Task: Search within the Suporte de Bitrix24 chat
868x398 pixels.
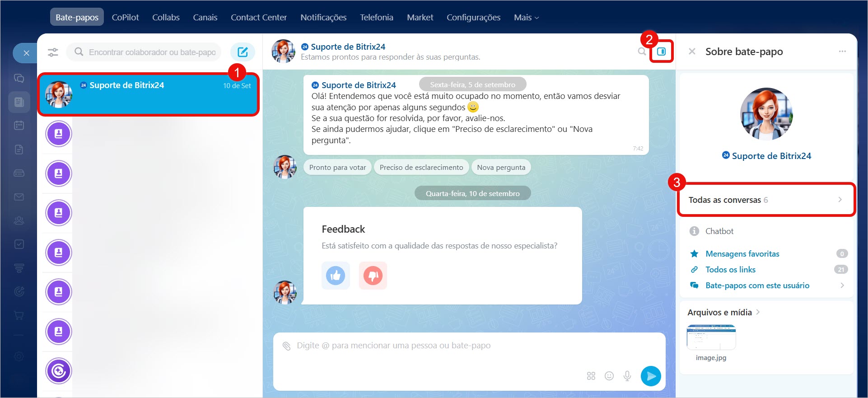Action: (x=642, y=52)
